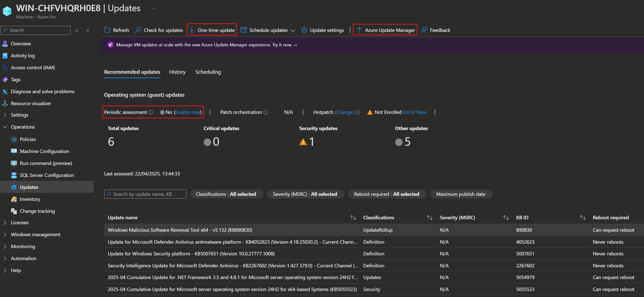Click the Access control (IAM) icon
The height and width of the screenshot is (297, 644).
pyautogui.click(x=5, y=68)
